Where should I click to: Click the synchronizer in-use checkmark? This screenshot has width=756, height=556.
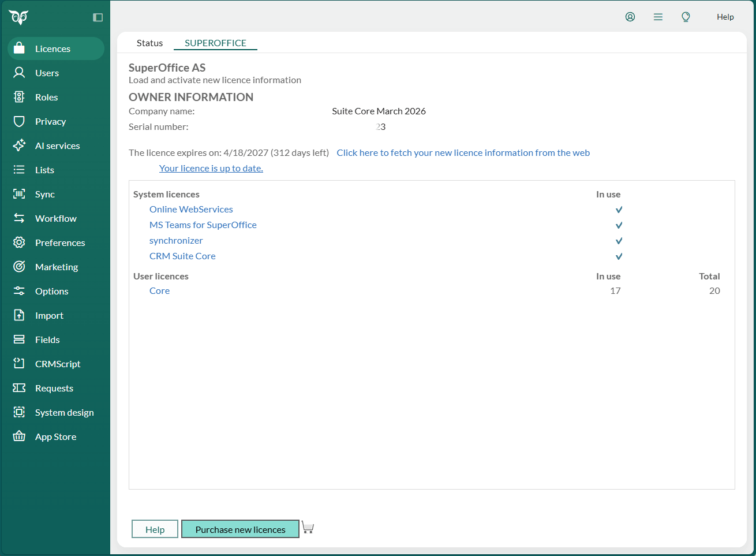pos(619,241)
